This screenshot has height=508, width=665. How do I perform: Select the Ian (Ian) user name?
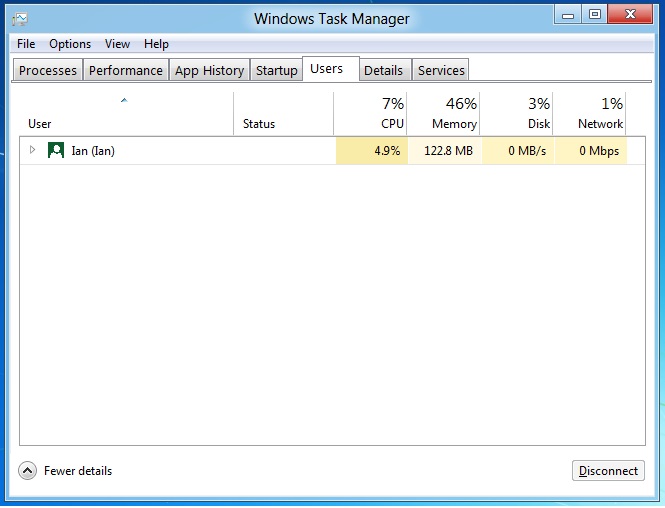tap(93, 151)
